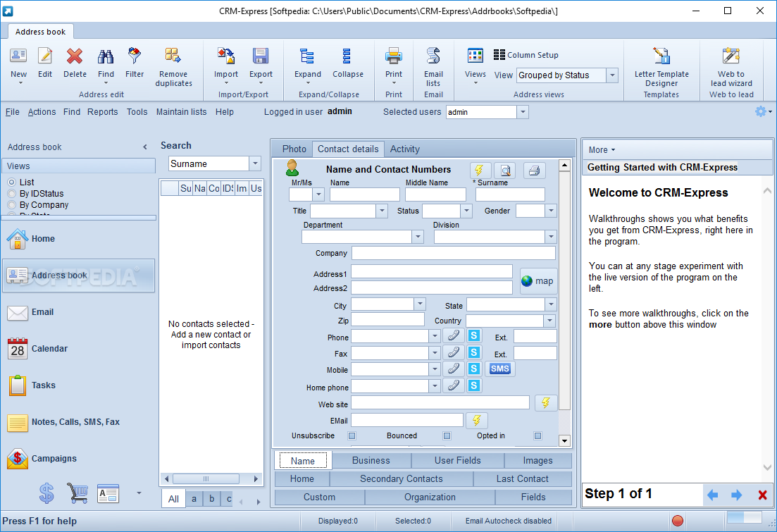Open the Selected users admin dropdown
Image resolution: width=777 pixels, height=532 pixels.
click(x=523, y=112)
